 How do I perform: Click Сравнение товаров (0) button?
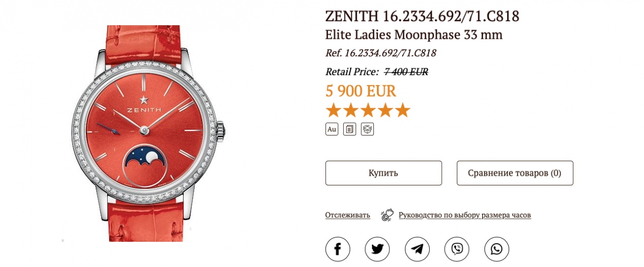[x=515, y=173]
